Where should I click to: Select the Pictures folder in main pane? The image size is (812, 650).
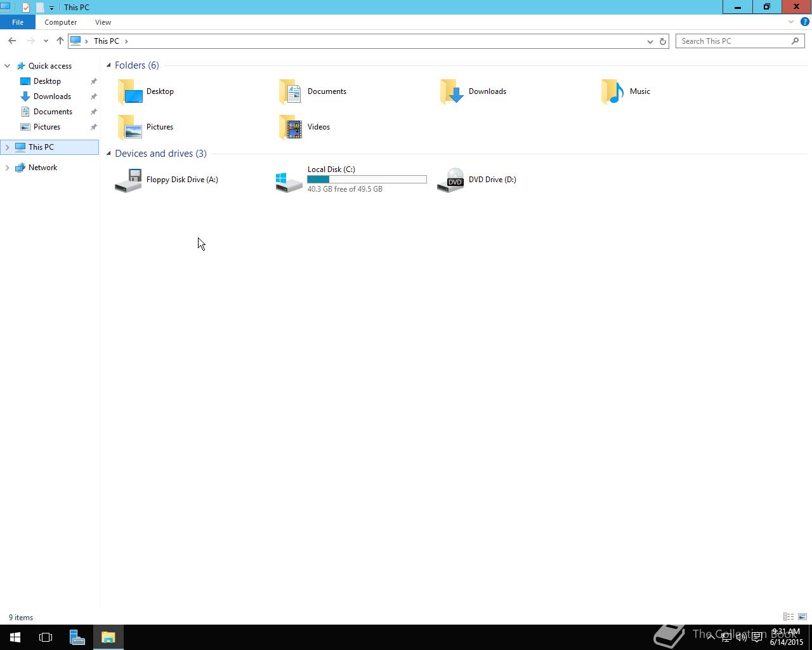point(146,127)
